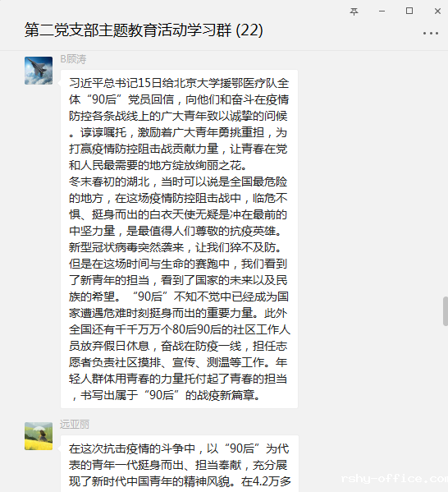This screenshot has width=448, height=492.
Task: Click the text 新型冠状病毒突然袭来 in the message
Action: 126,247
